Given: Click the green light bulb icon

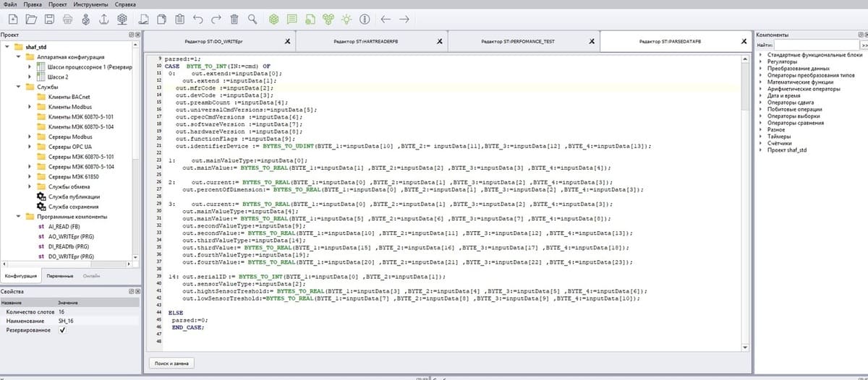Looking at the screenshot, I should click(x=346, y=19).
